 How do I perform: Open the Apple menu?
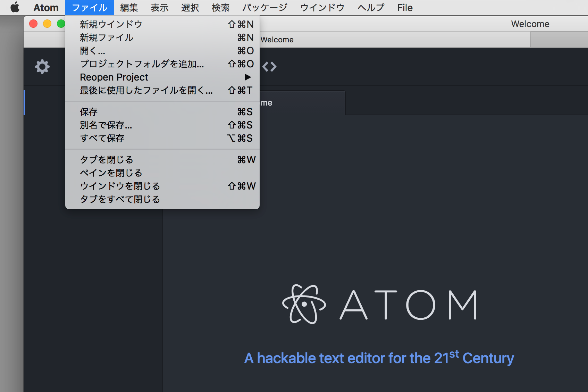point(15,7)
